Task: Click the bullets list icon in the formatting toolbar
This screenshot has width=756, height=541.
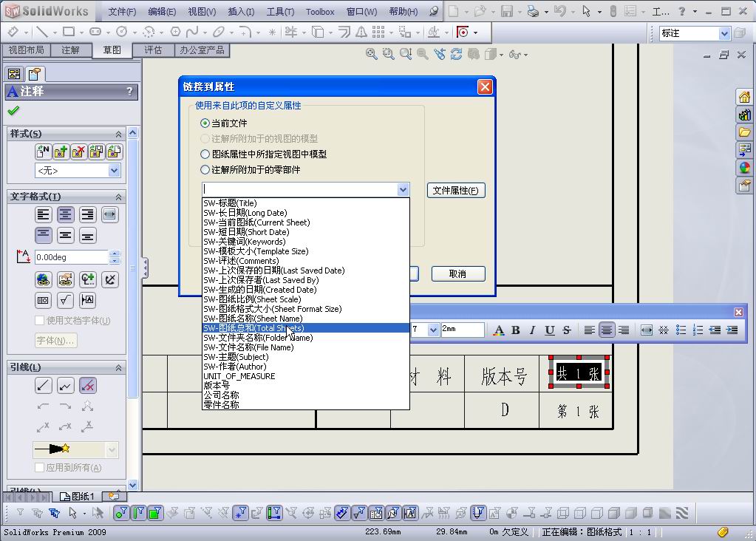Action: click(681, 330)
